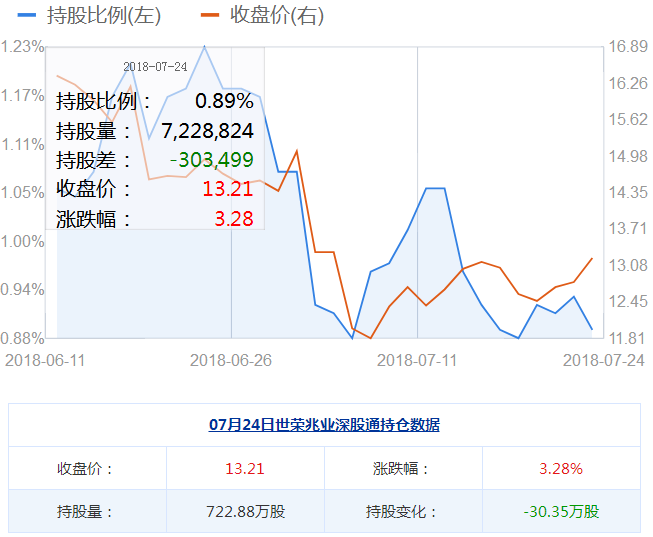Screen dimensions: 653x537
Task: Click tooltip 涨跌幅 value 3.28
Action: coord(234,219)
